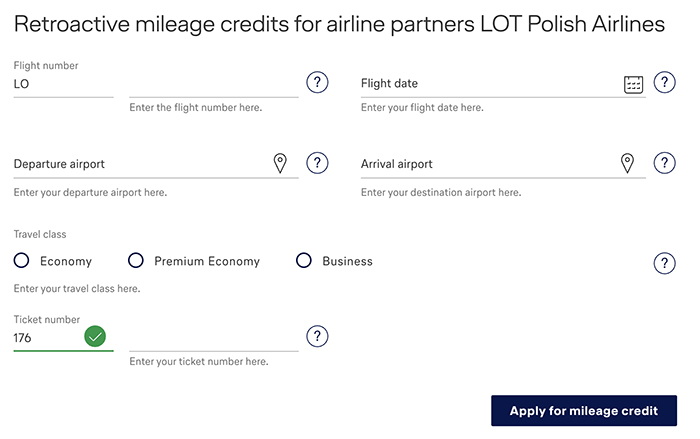Viewport: 700px width, 439px height.
Task: Focus the ticket number digits field
Action: [x=214, y=339]
